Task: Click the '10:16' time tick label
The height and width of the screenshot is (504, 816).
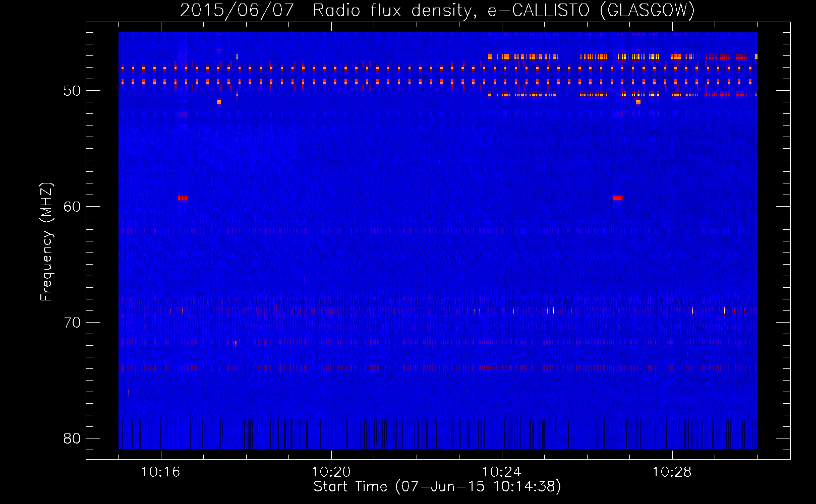Action: coord(160,472)
